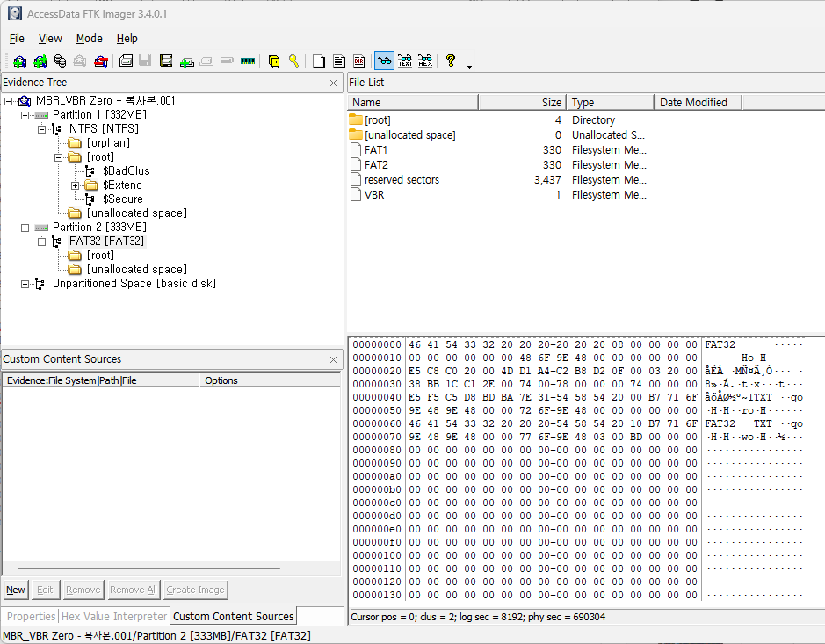The height and width of the screenshot is (644, 825).
Task: Open the toolbar options dropdown arrow
Action: pos(469,66)
